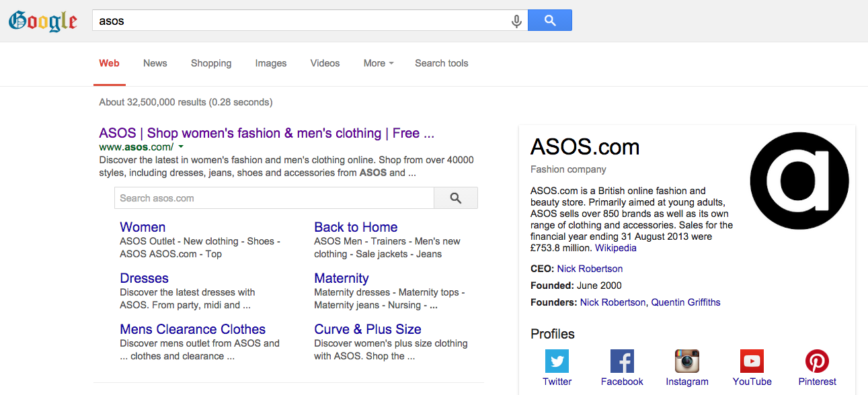Open the Curve & Plus Size sitelink
Screen dimensions: 868x395
(x=368, y=329)
